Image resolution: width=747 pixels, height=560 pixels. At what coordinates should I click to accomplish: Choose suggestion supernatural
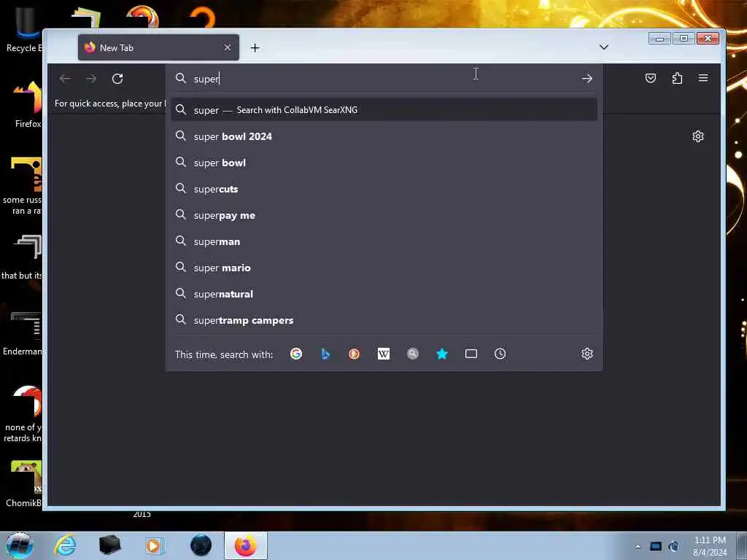pyautogui.click(x=384, y=294)
